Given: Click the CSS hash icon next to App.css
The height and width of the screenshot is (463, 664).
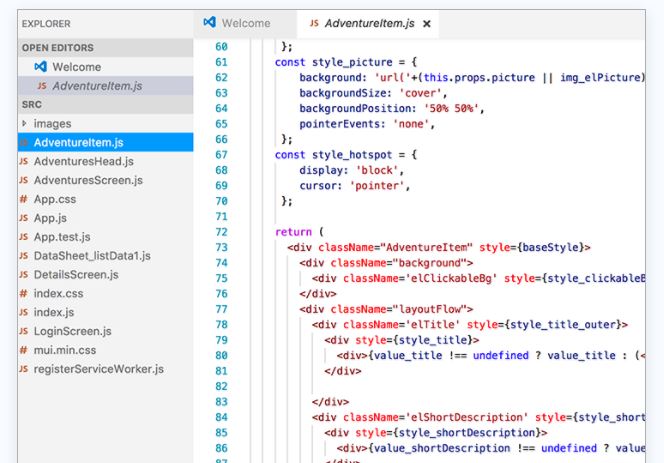Looking at the screenshot, I should 24,199.
